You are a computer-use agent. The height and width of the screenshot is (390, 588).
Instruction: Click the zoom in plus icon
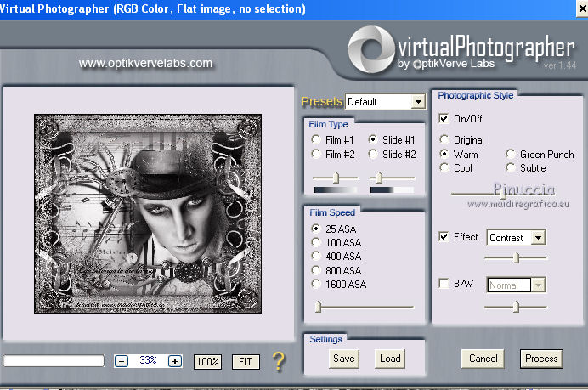(175, 361)
